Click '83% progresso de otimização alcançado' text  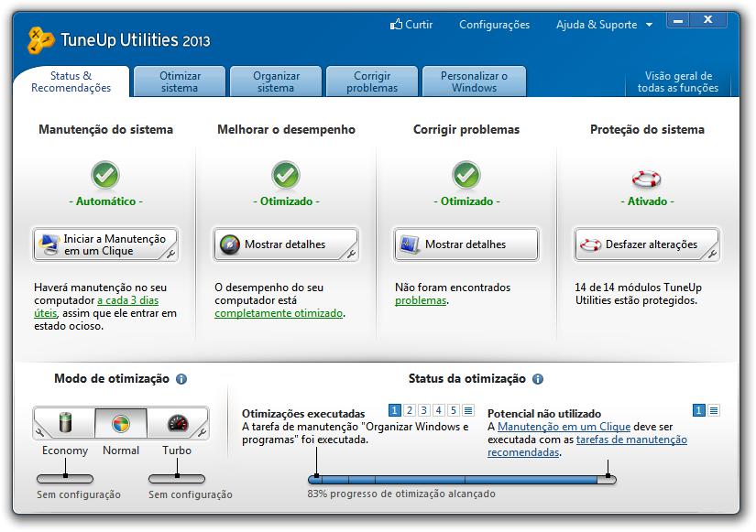point(401,494)
